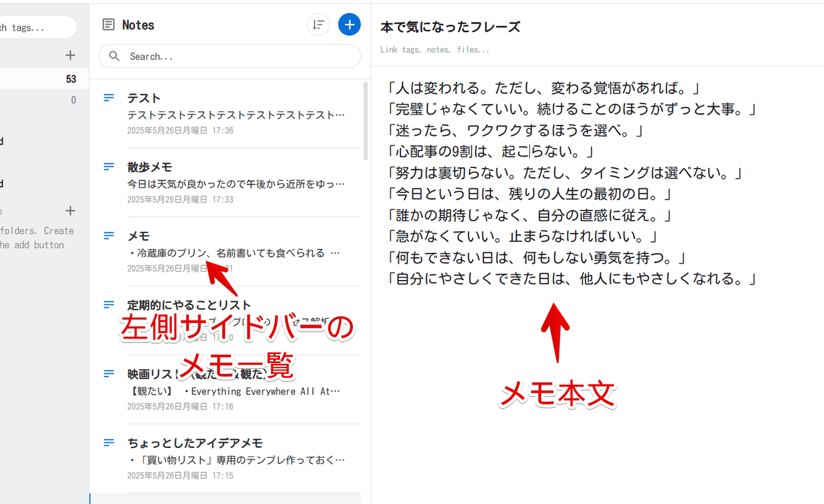Click the line 自分にやさしくできた日は in the editor
The width and height of the screenshot is (824, 504).
[572, 279]
